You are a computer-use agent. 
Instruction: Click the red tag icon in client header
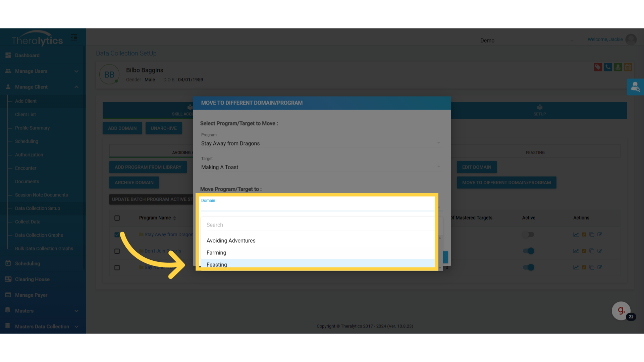pos(597,67)
